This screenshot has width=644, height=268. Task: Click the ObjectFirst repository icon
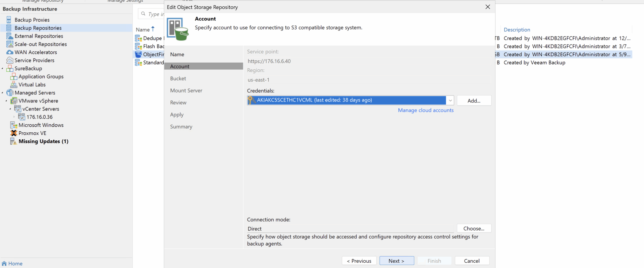pos(138,54)
